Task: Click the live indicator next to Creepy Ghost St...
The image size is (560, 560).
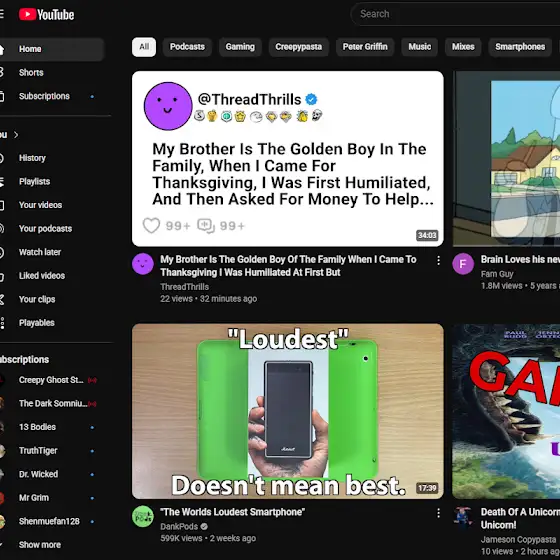Action: (92, 380)
